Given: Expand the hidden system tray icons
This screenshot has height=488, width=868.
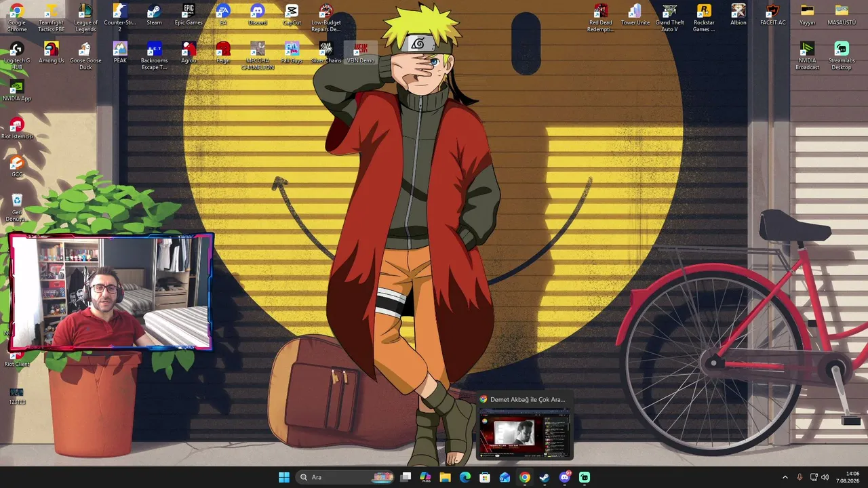Looking at the screenshot, I should (x=785, y=477).
